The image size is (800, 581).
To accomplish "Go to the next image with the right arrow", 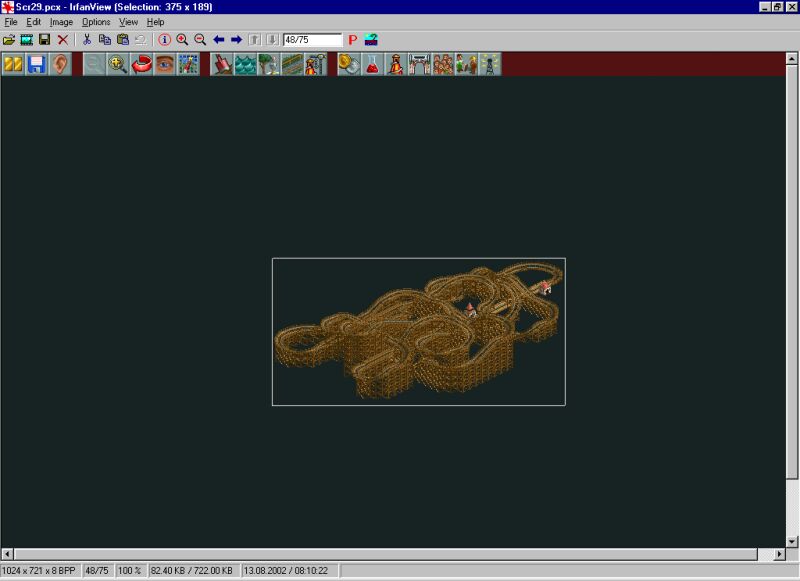I will 236,40.
